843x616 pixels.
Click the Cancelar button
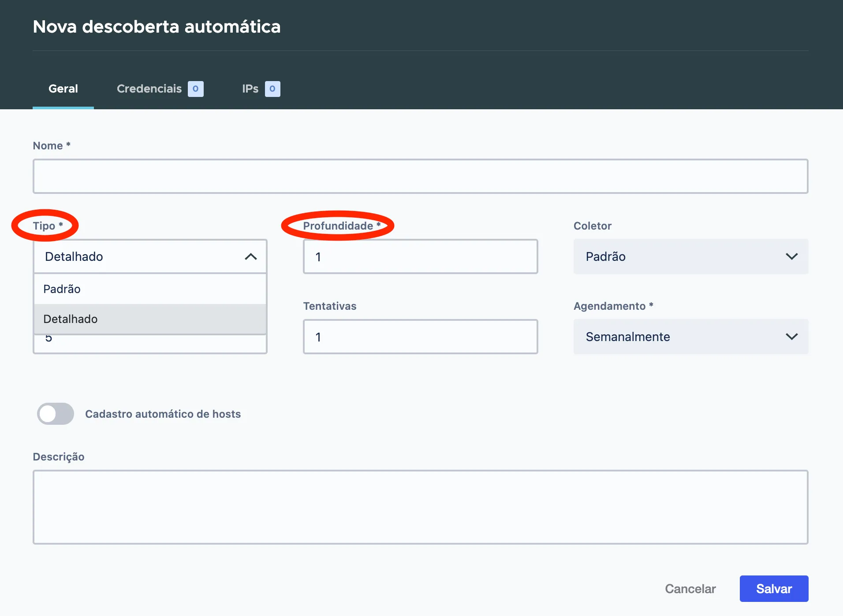pos(690,589)
